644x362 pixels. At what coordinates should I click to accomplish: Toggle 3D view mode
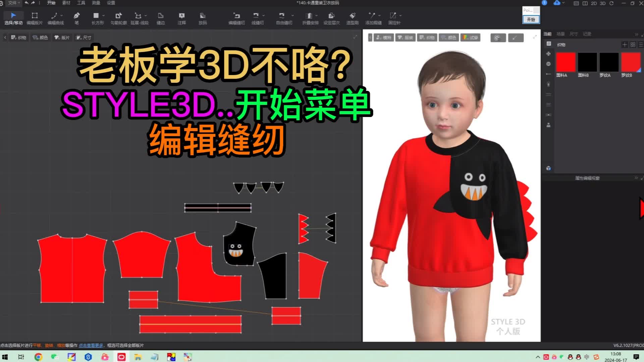point(603,3)
